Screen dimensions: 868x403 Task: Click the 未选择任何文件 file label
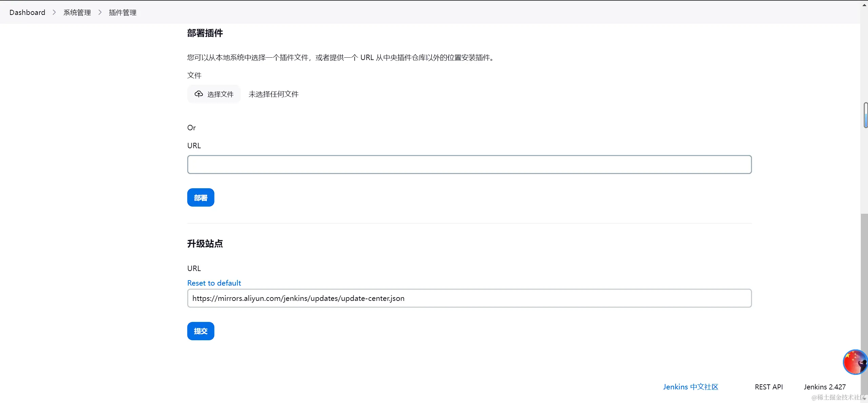pyautogui.click(x=273, y=94)
